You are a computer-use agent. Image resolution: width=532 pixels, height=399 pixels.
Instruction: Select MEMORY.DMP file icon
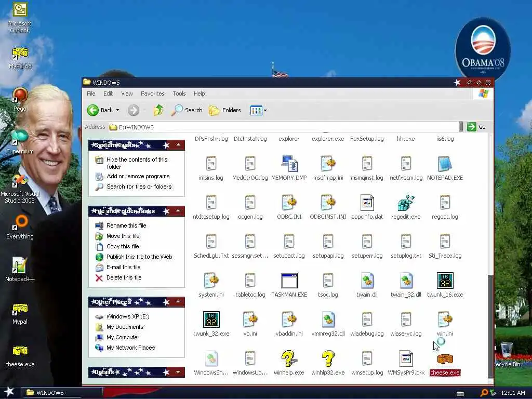(289, 164)
